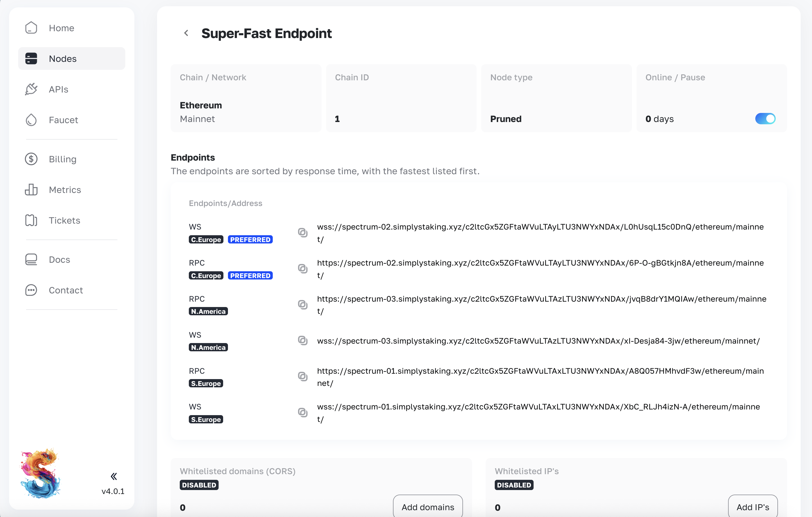Viewport: 812px width, 517px height.
Task: Click DISABLED badge under Whitelisted domains
Action: point(199,485)
